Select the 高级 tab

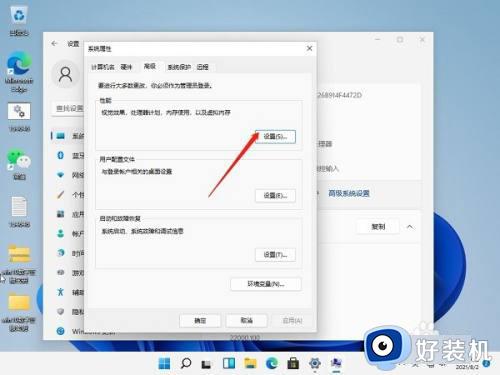[x=150, y=66]
